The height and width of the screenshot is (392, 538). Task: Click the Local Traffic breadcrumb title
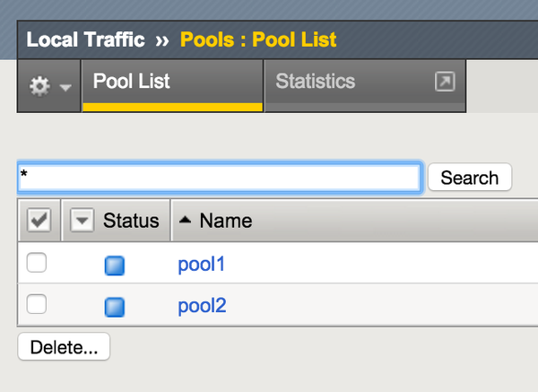click(x=85, y=39)
